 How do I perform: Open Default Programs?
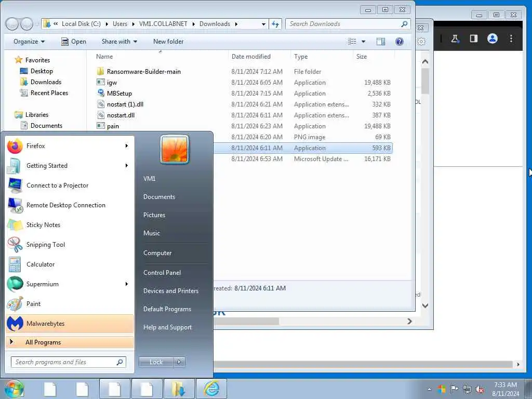[167, 309]
